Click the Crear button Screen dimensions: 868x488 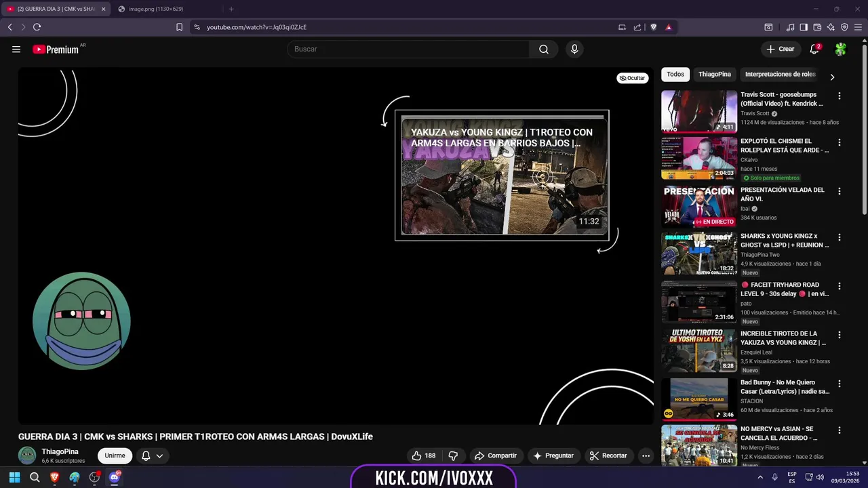click(781, 49)
